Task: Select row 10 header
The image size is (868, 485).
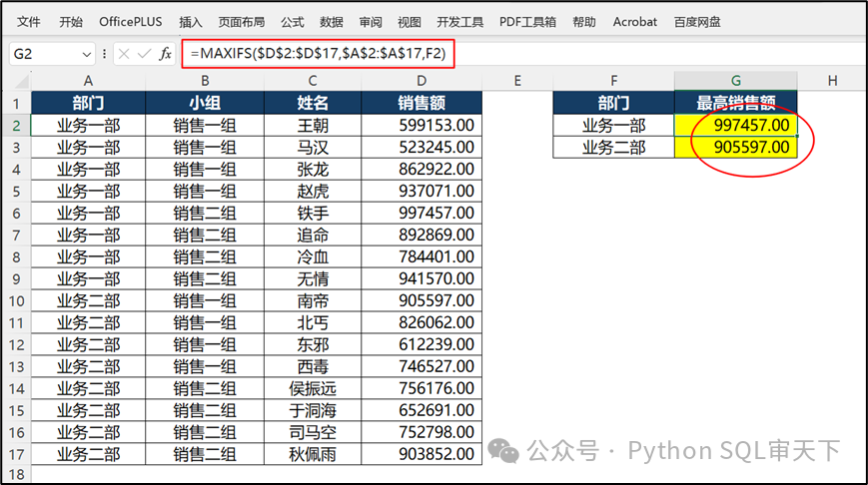Action: coord(15,299)
